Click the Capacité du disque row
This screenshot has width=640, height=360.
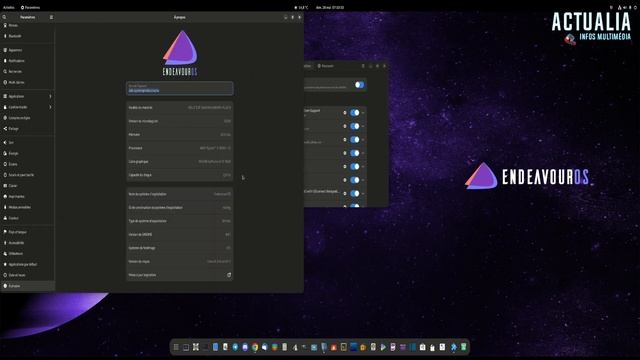180,175
